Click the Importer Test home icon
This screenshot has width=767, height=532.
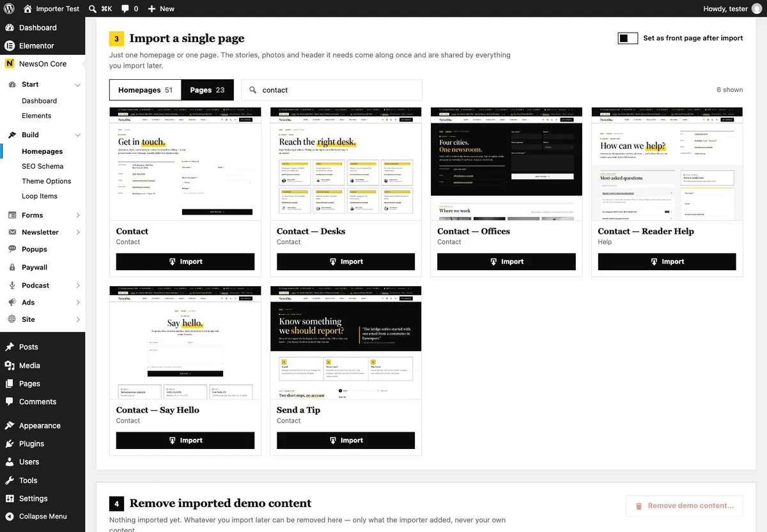pos(27,9)
